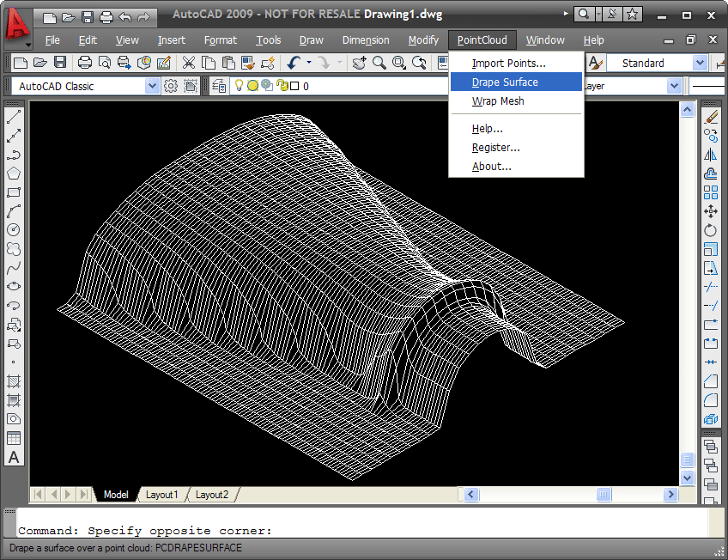Image resolution: width=728 pixels, height=560 pixels.
Task: Select the Revision Cloud tool
Action: click(14, 249)
